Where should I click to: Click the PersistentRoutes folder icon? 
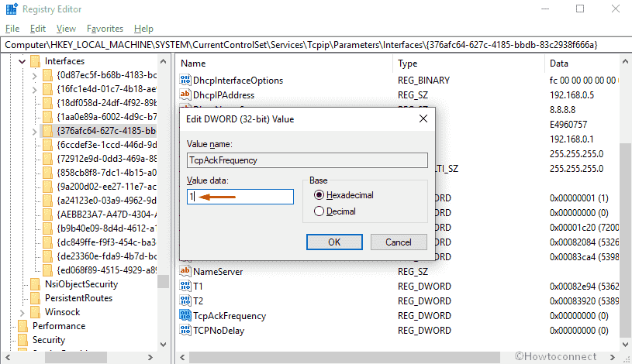36,298
